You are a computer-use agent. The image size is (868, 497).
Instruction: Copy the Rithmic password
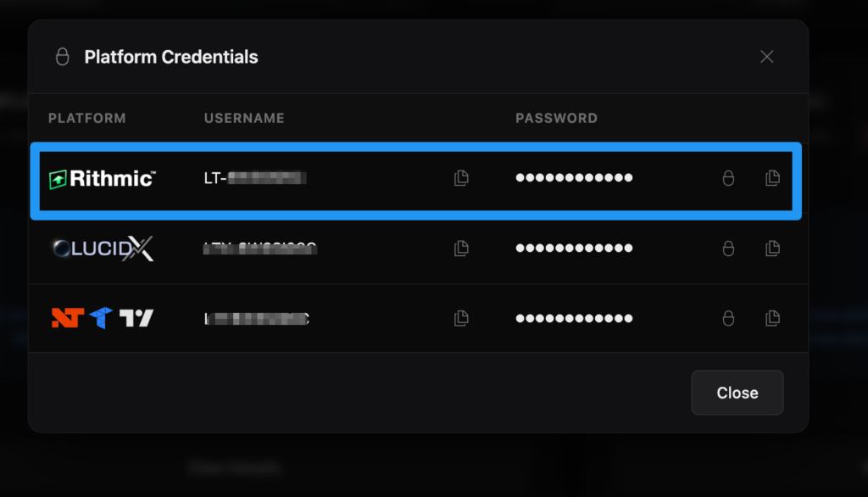click(x=772, y=178)
